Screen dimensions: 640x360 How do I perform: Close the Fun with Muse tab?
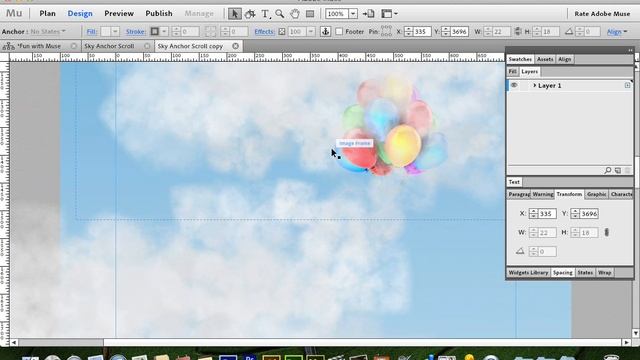pyautogui.click(x=73, y=46)
